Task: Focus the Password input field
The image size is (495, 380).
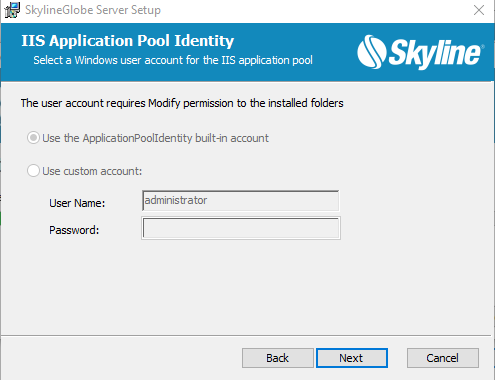Action: pos(241,228)
